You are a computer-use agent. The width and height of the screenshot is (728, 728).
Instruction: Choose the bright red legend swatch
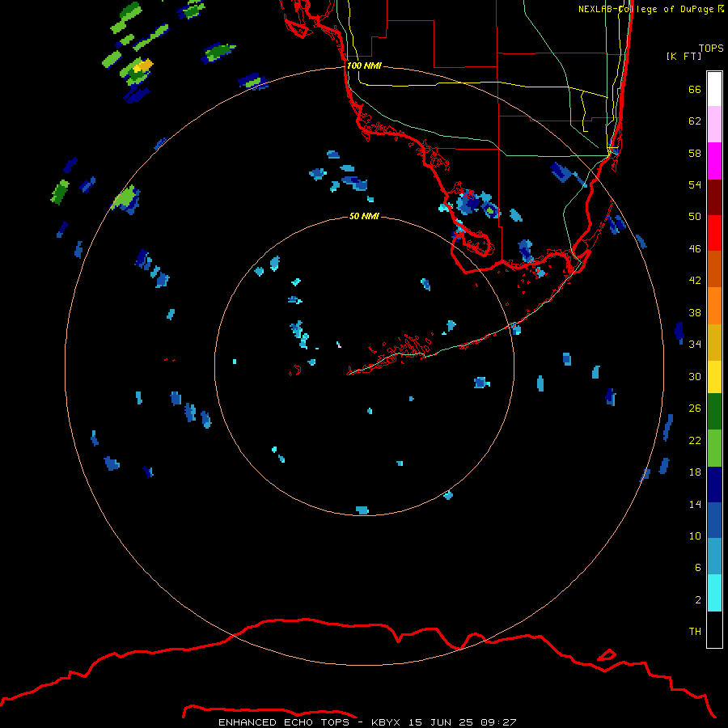click(714, 233)
